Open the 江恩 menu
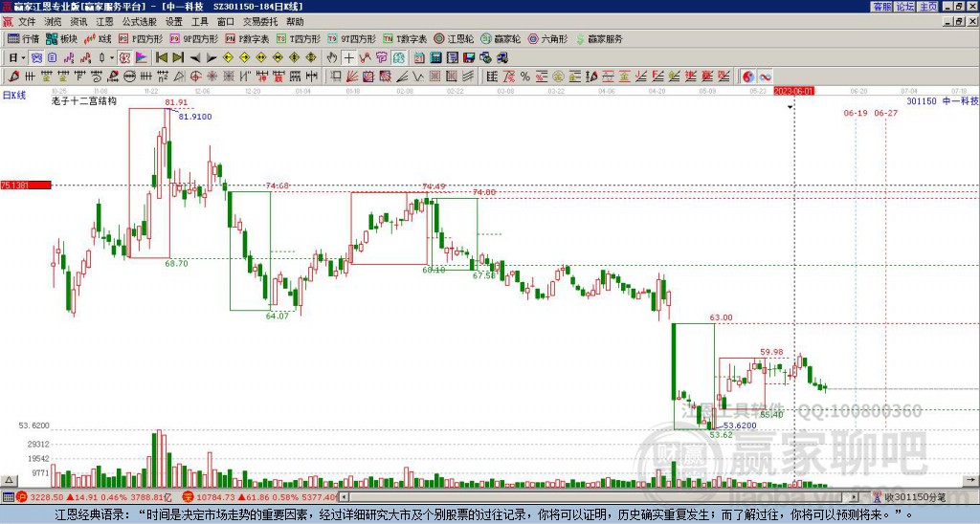 coord(105,22)
